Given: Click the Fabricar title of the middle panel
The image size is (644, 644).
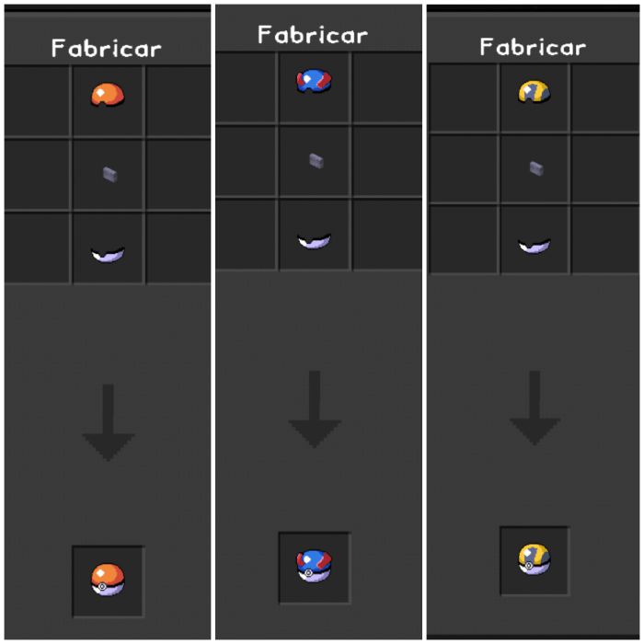Looking at the screenshot, I should click(x=313, y=35).
